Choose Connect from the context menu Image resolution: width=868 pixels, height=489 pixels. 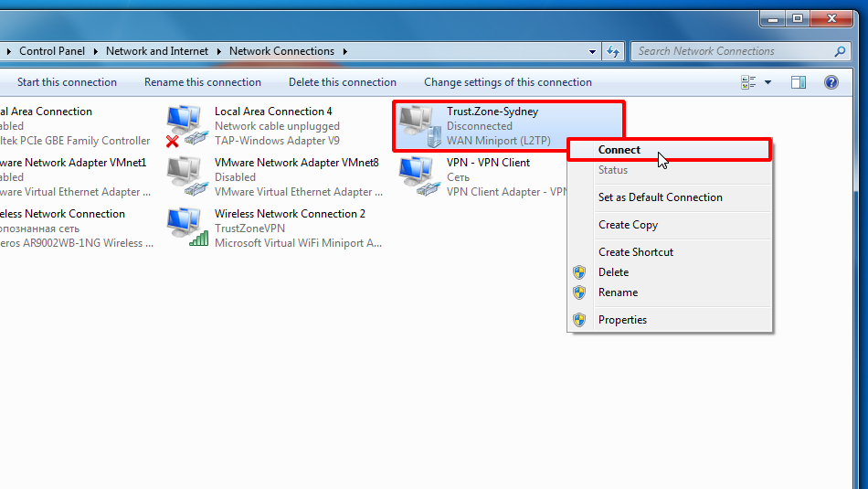tap(619, 150)
